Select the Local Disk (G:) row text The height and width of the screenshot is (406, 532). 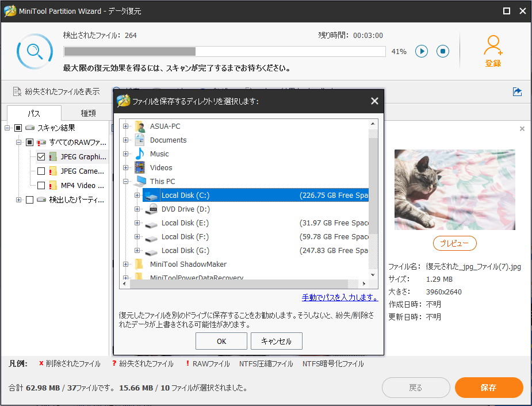(x=185, y=251)
